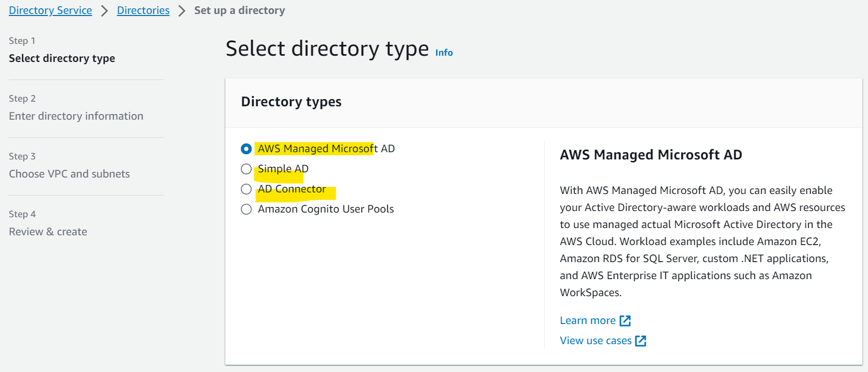Pick Amazon Cognito User Pools radio option
868x372 pixels.
(246, 209)
